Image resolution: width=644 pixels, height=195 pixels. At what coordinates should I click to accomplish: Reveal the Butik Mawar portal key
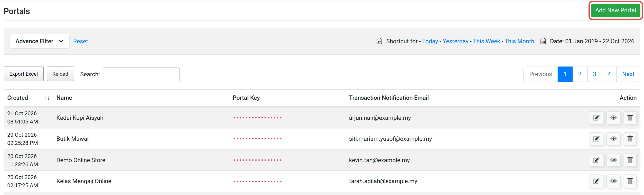tap(613, 139)
